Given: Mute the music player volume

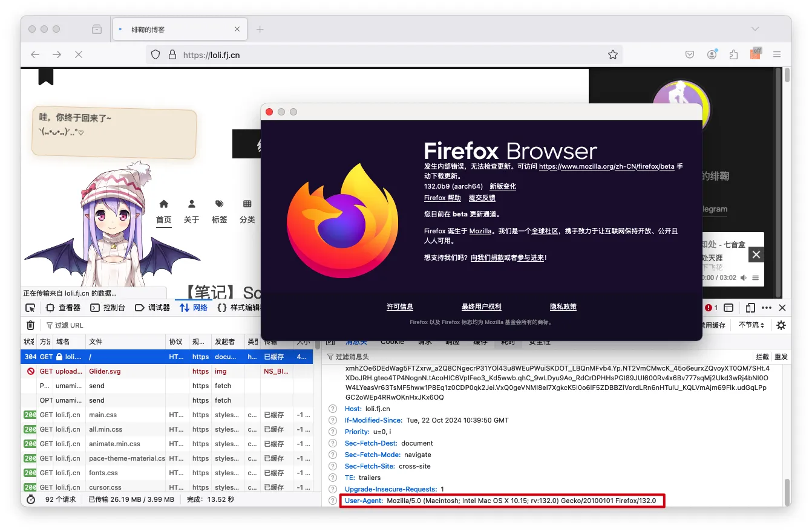Looking at the screenshot, I should [x=745, y=277].
